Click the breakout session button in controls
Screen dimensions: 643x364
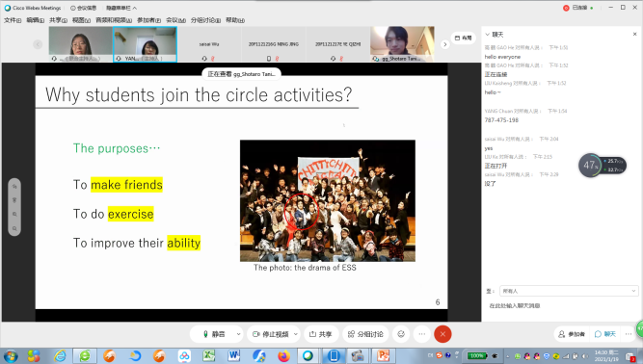pyautogui.click(x=365, y=334)
